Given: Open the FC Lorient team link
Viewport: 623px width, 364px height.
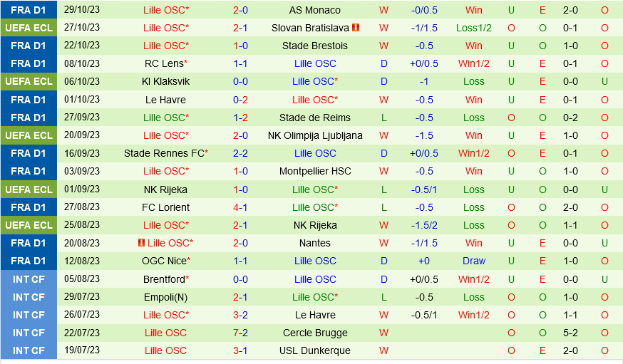Looking at the screenshot, I should [165, 207].
